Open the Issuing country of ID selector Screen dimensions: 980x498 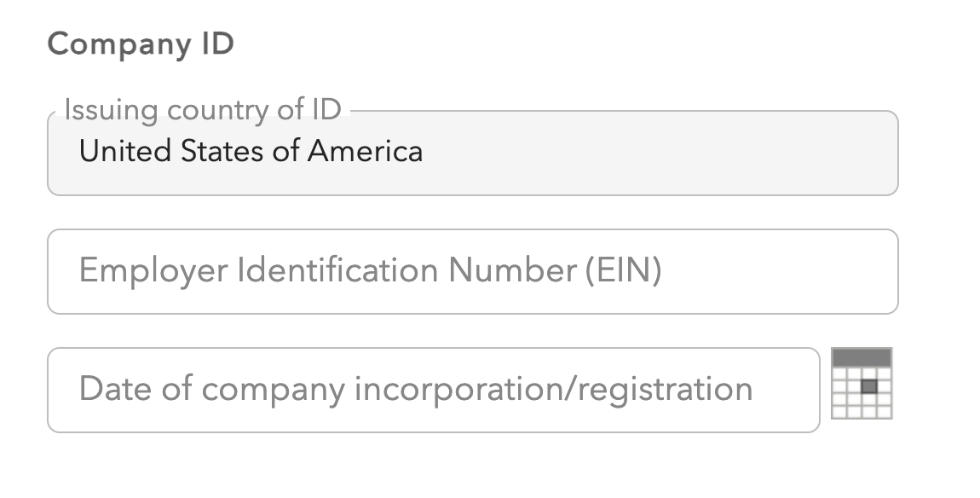click(472, 153)
